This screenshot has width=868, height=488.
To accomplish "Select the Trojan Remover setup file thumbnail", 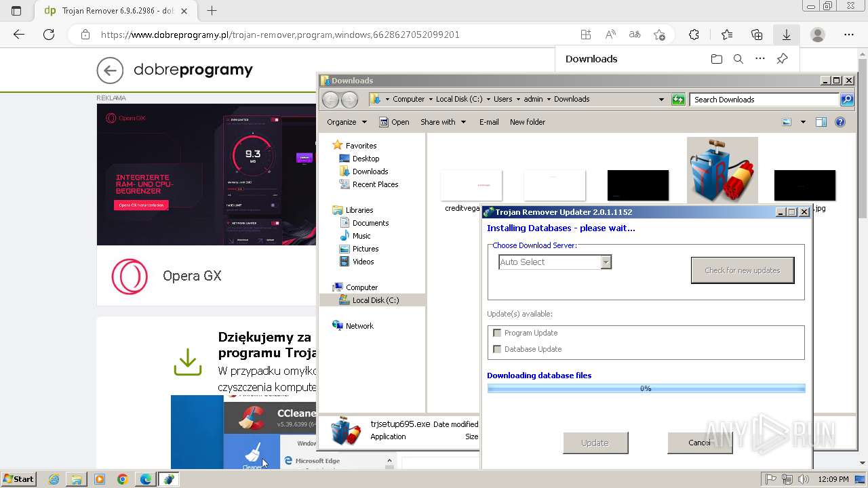I will [722, 170].
